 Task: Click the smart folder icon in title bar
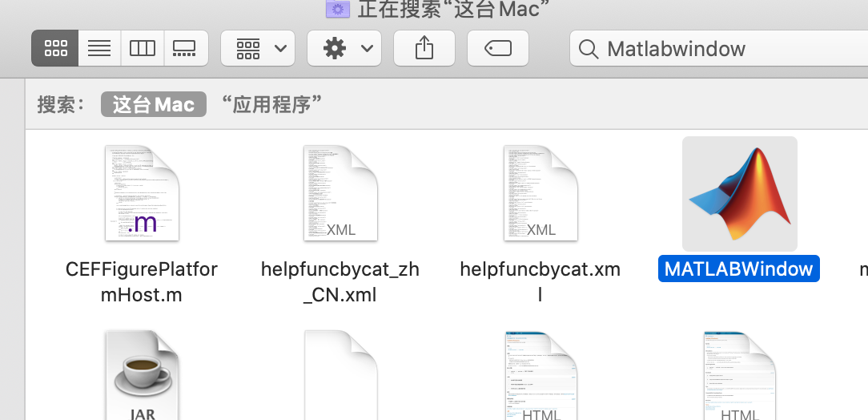point(338,8)
